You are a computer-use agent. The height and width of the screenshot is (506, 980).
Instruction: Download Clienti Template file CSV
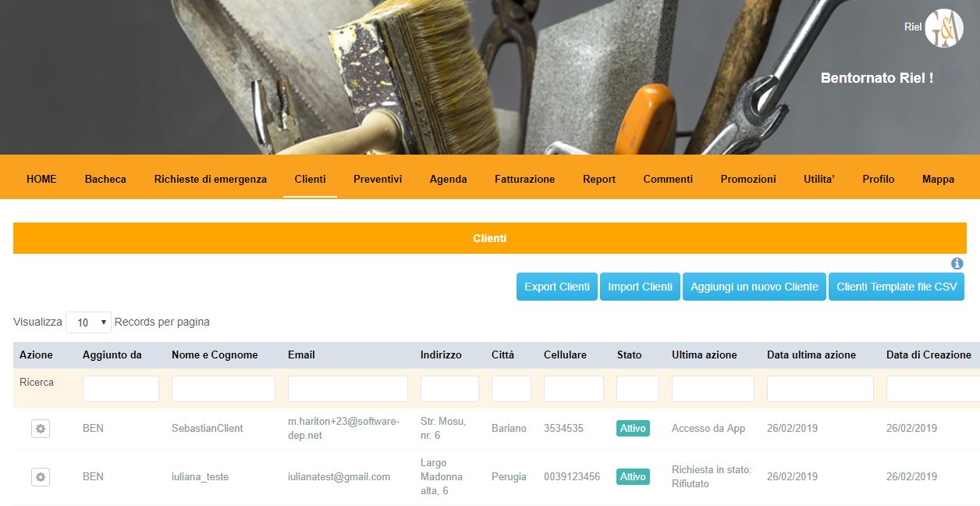coord(897,287)
